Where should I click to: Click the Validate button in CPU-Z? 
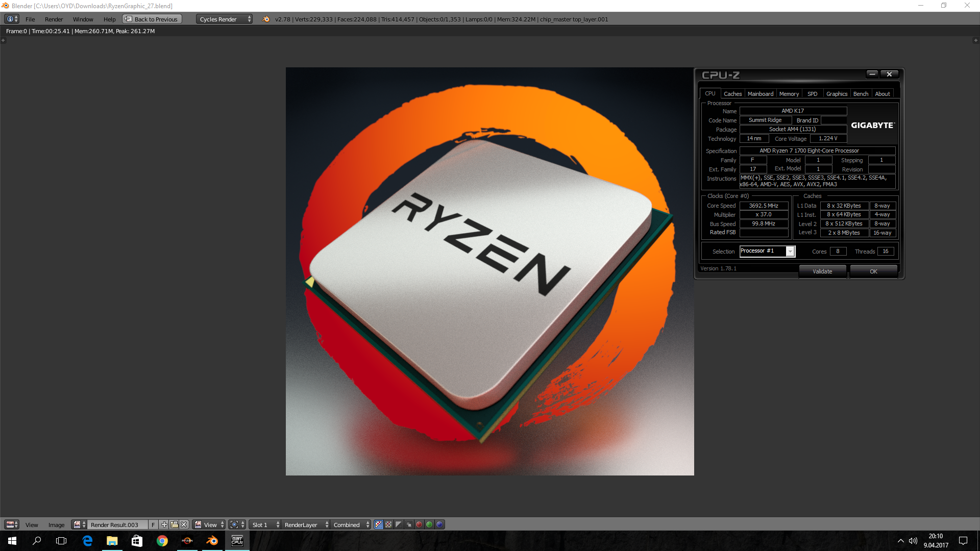tap(822, 271)
